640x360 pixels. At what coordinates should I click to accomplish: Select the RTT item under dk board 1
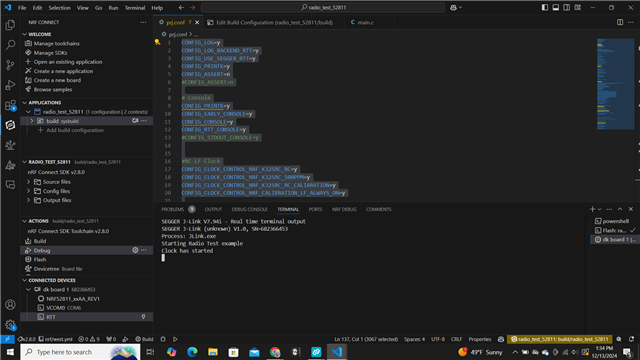87,317
